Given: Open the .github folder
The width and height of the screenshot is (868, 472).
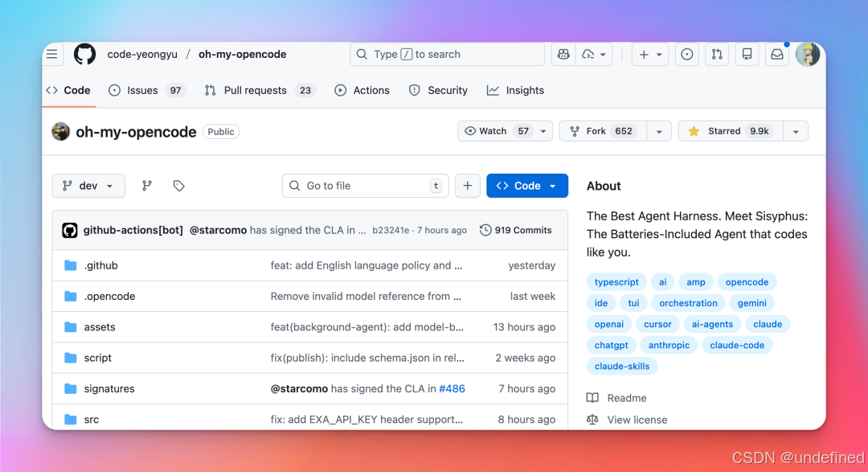Looking at the screenshot, I should [100, 265].
